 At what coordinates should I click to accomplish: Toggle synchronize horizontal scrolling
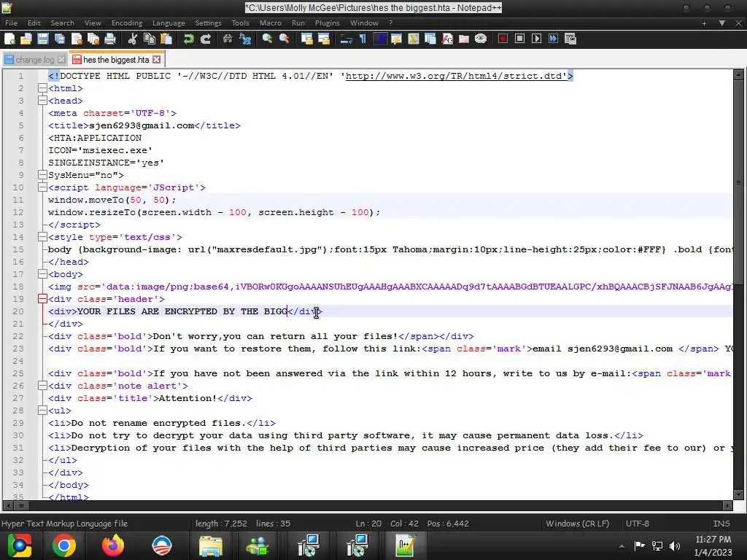point(323,39)
